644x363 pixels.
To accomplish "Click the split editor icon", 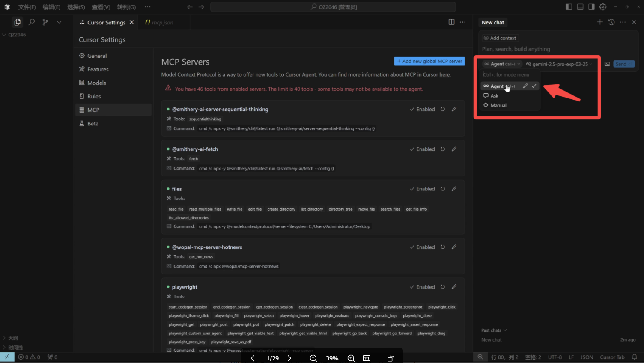I will click(x=451, y=22).
